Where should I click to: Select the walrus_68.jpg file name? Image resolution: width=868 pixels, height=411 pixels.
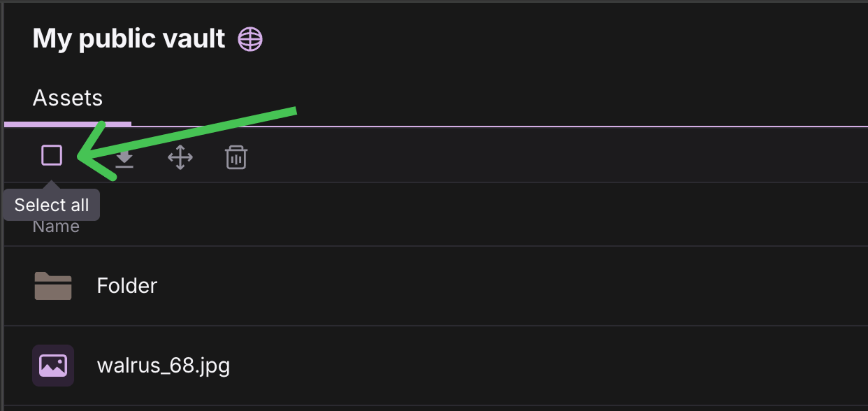tap(163, 365)
